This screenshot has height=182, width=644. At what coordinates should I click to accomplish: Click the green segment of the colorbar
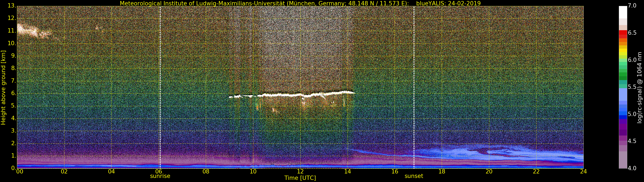coord(623,75)
